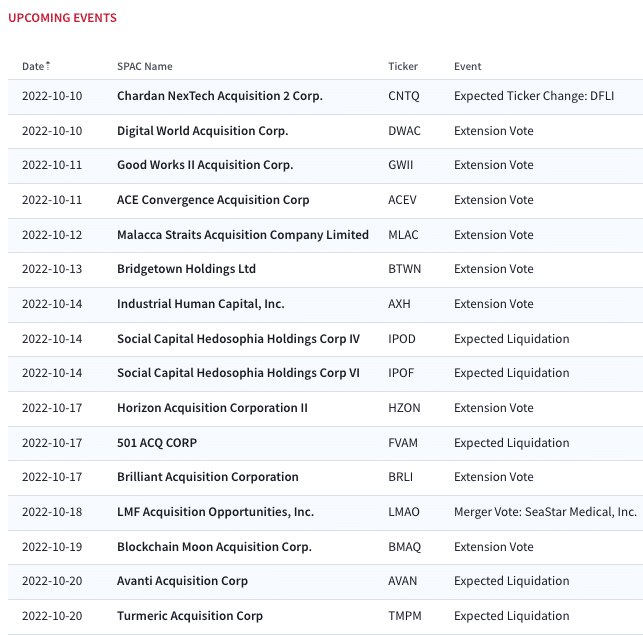
Task: Open Bridgetown Holdings Ltd link
Action: click(187, 269)
